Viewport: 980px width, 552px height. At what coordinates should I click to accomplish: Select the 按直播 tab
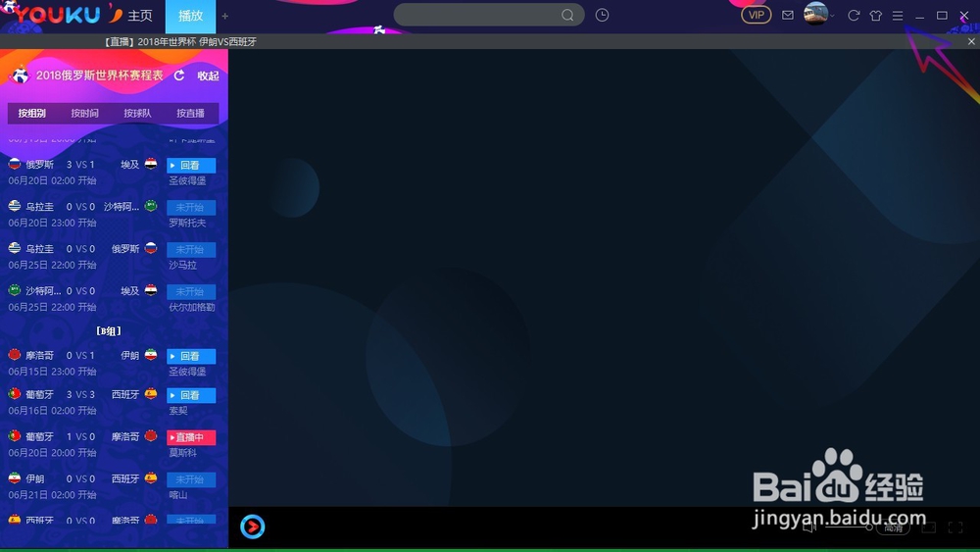pyautogui.click(x=191, y=113)
